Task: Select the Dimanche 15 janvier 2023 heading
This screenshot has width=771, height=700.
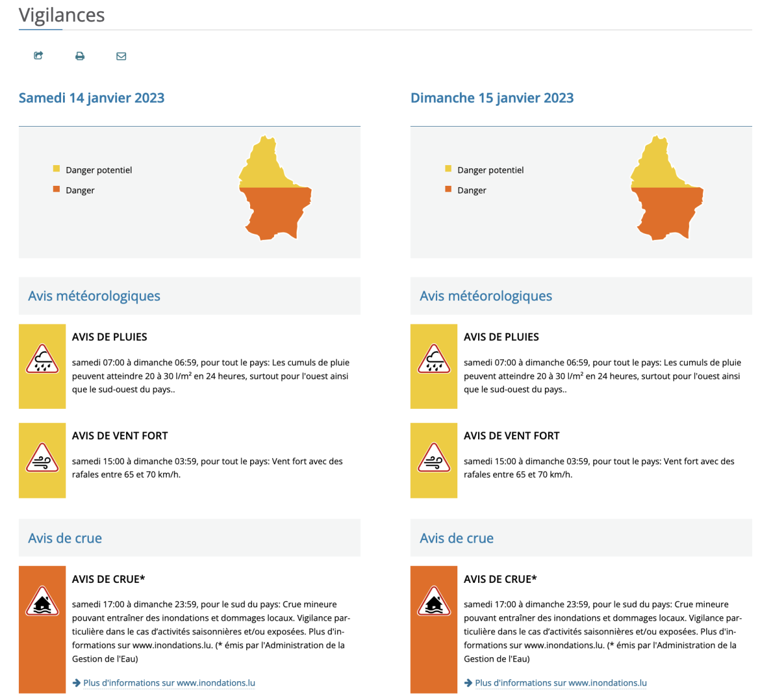Action: tap(492, 98)
